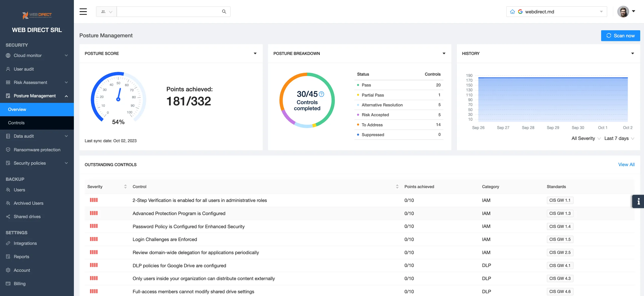Open the Posture Score card dropdown arrow
The width and height of the screenshot is (644, 296).
[x=255, y=53]
